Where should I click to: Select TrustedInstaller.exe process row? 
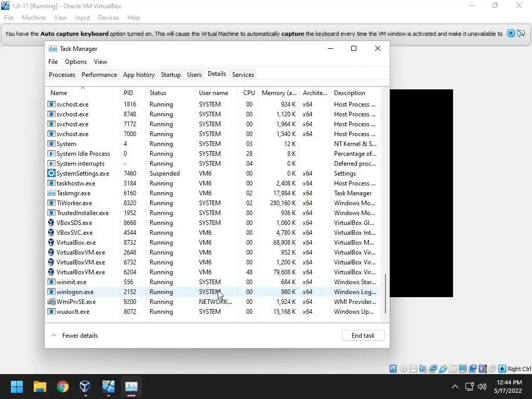[x=213, y=212]
